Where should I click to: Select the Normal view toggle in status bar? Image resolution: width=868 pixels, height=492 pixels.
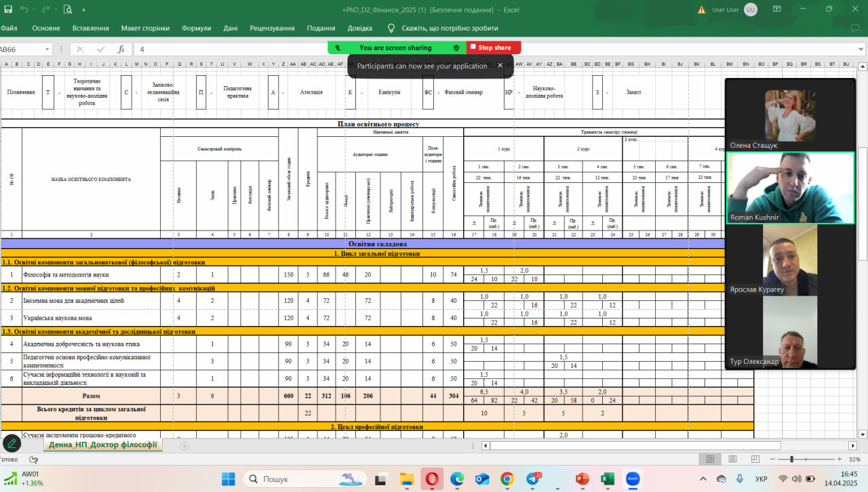point(710,459)
